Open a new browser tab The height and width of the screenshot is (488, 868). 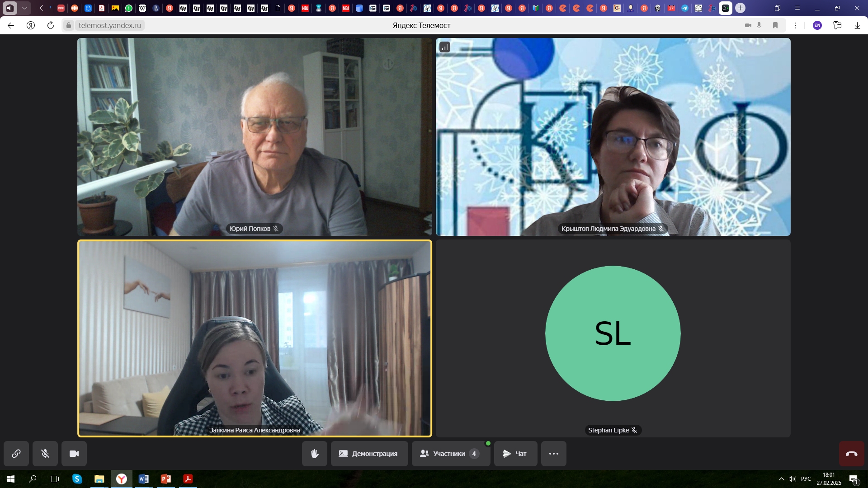click(740, 8)
